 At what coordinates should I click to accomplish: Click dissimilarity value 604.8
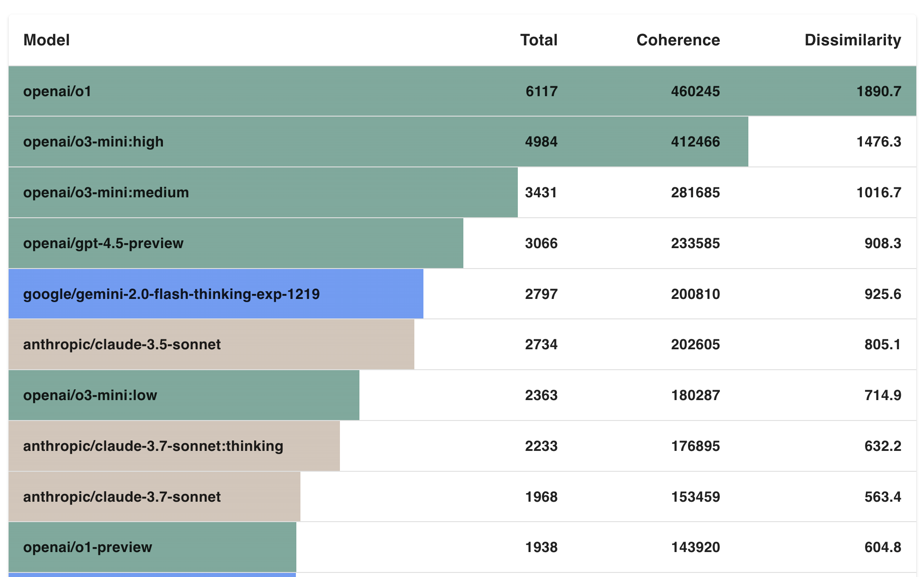tap(883, 547)
